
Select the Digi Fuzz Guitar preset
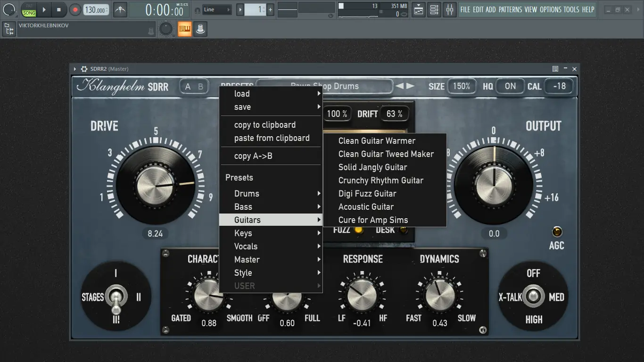385,194
